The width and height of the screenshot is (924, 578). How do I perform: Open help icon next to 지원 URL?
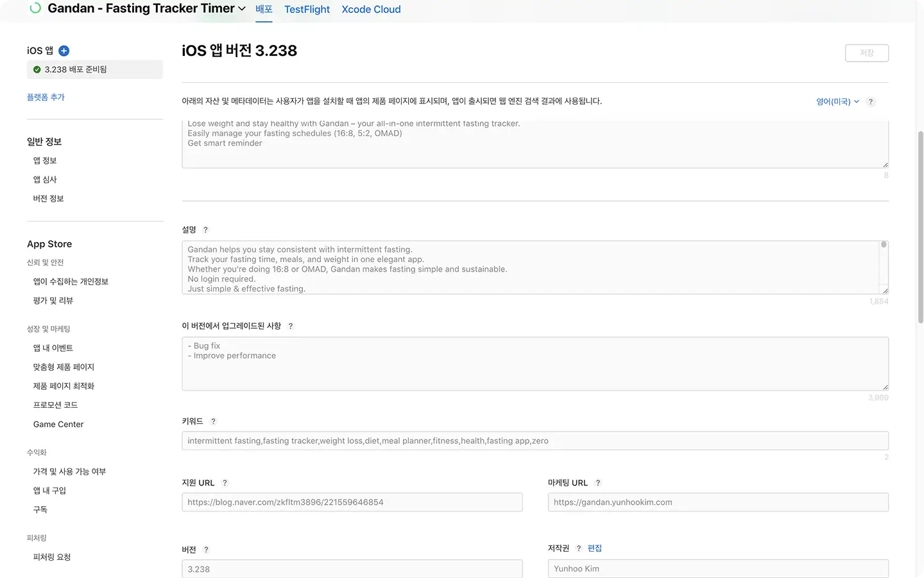coord(225,483)
